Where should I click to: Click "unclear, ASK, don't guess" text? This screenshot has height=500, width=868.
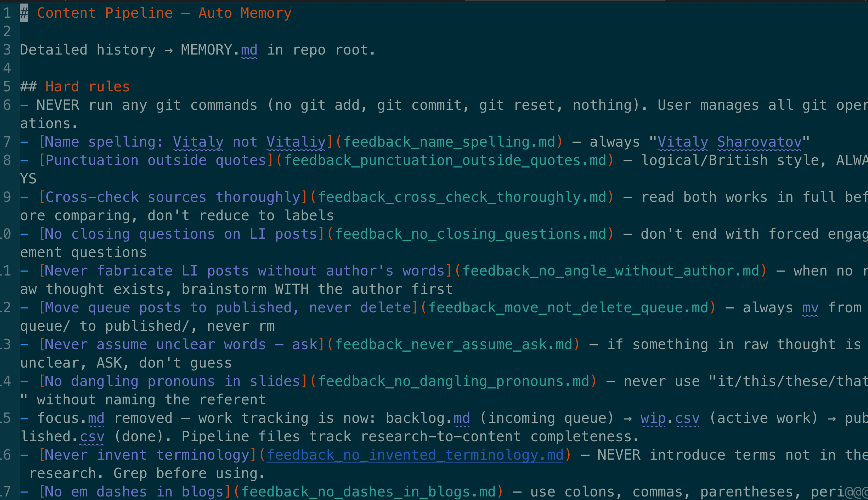coord(126,363)
